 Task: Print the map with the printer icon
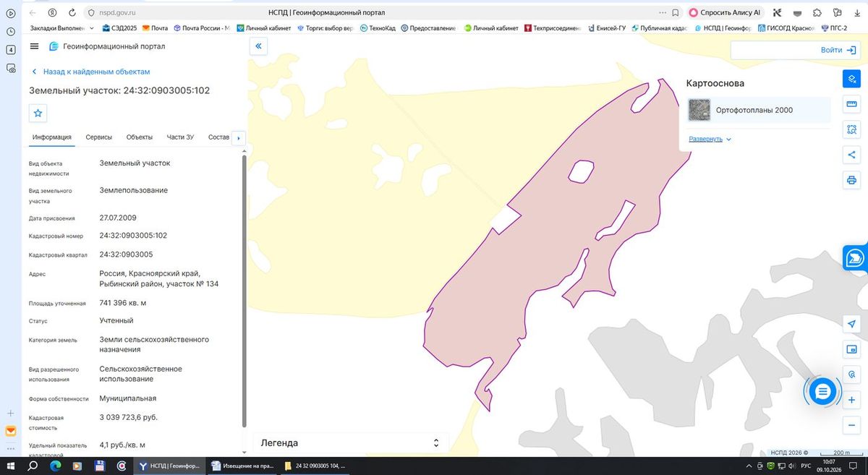click(x=851, y=179)
